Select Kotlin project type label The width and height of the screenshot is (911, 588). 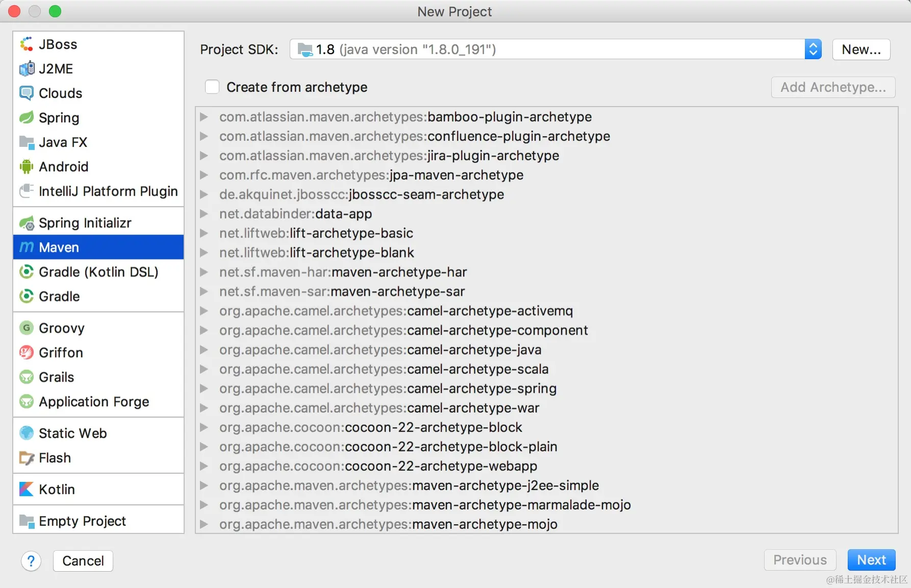(x=57, y=489)
